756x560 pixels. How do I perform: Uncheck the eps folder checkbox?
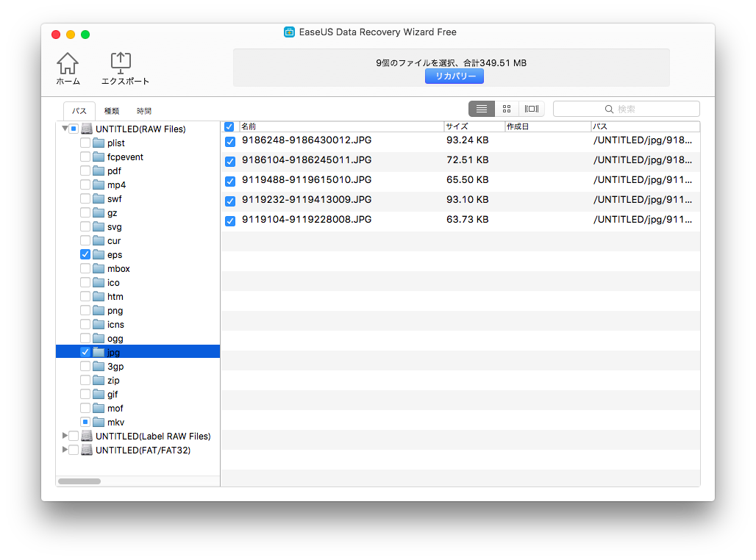tap(85, 254)
